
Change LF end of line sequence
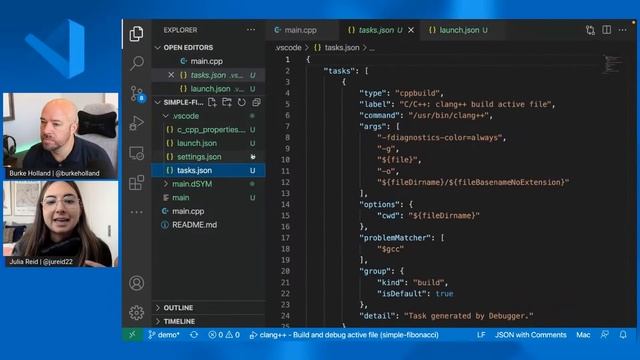(481, 335)
